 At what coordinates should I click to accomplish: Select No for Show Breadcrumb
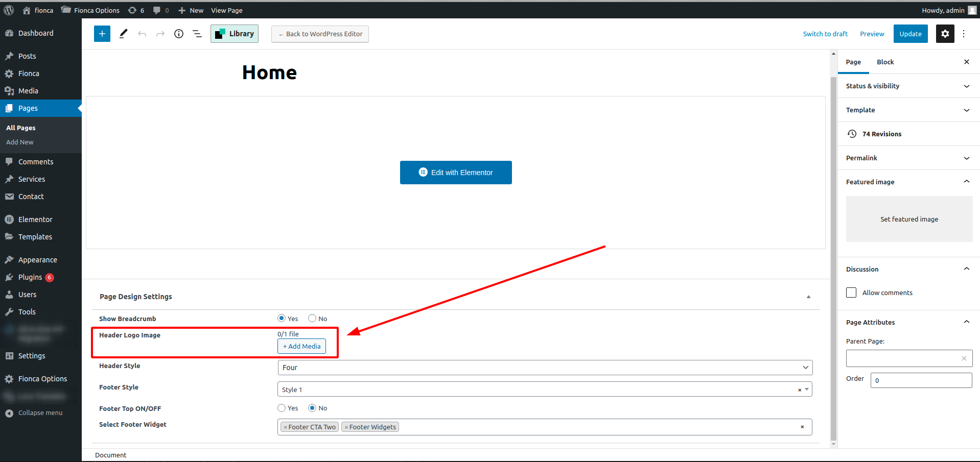[x=312, y=319]
